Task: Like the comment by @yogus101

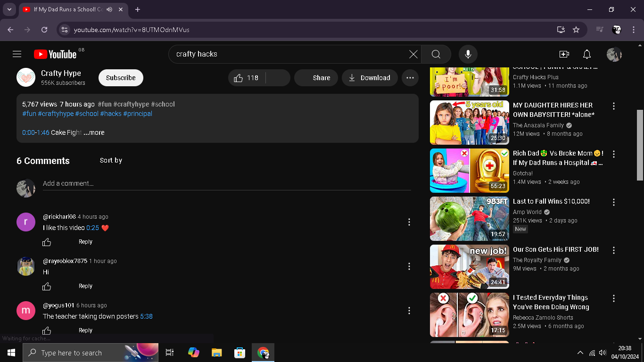Action: coord(47,330)
